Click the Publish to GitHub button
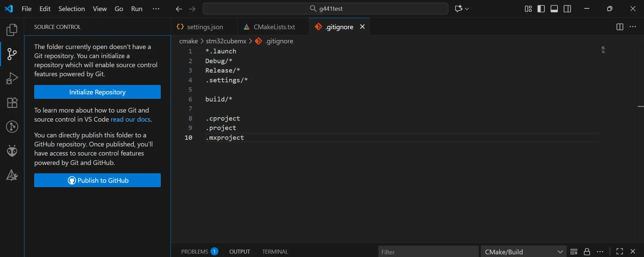The height and width of the screenshot is (257, 644). click(97, 180)
